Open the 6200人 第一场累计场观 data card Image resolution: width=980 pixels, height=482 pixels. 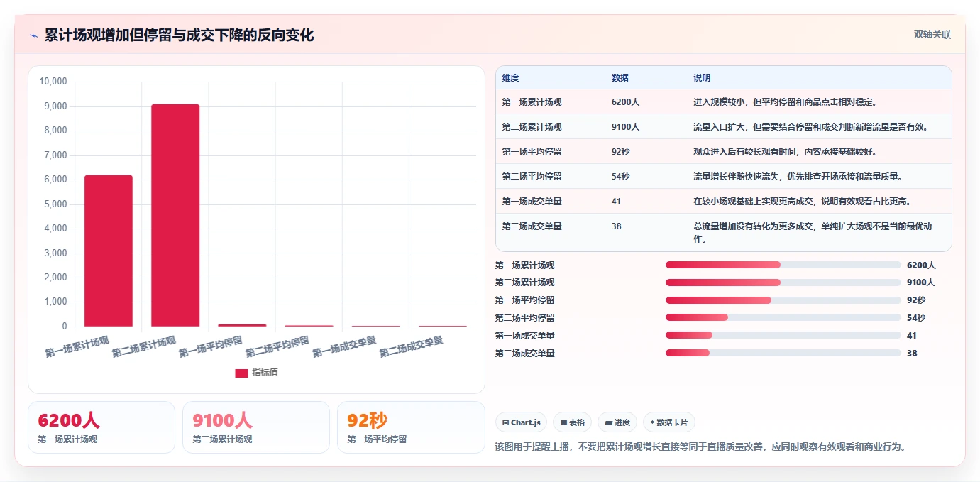[x=101, y=427]
